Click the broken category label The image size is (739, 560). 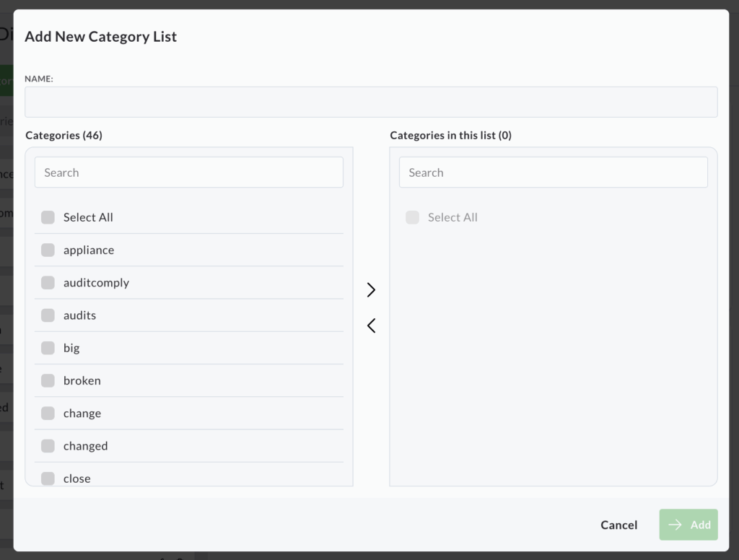tap(82, 380)
